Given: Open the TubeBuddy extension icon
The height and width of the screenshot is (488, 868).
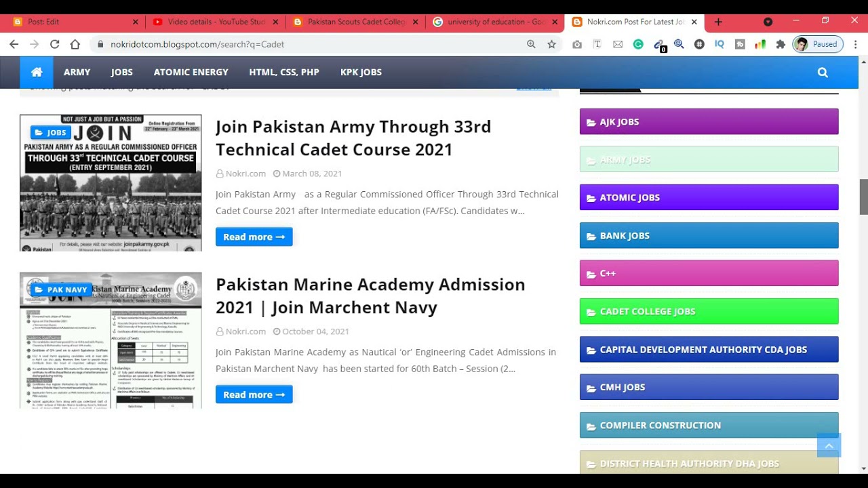Looking at the screenshot, I should click(740, 44).
